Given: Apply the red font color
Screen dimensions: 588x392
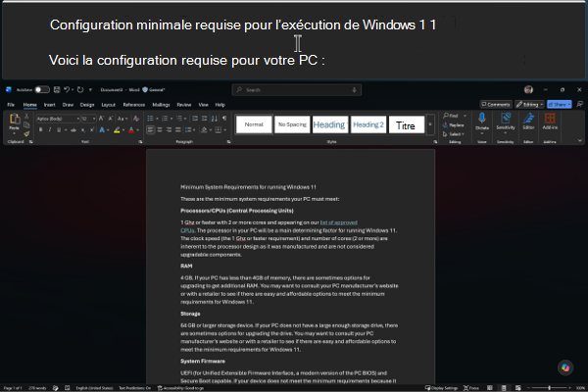Looking at the screenshot, I should [x=131, y=129].
